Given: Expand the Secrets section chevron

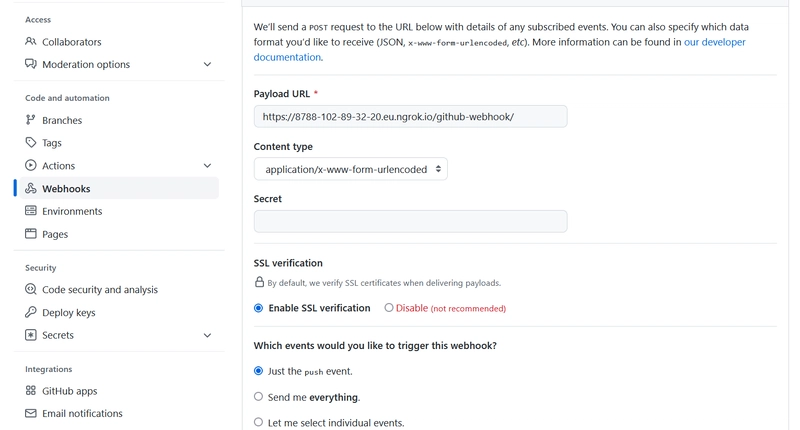Looking at the screenshot, I should (x=207, y=336).
